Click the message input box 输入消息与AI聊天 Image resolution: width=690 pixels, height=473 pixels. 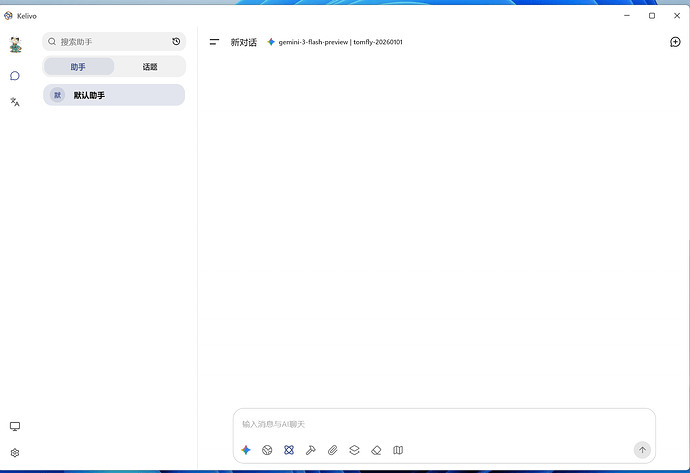coord(444,424)
